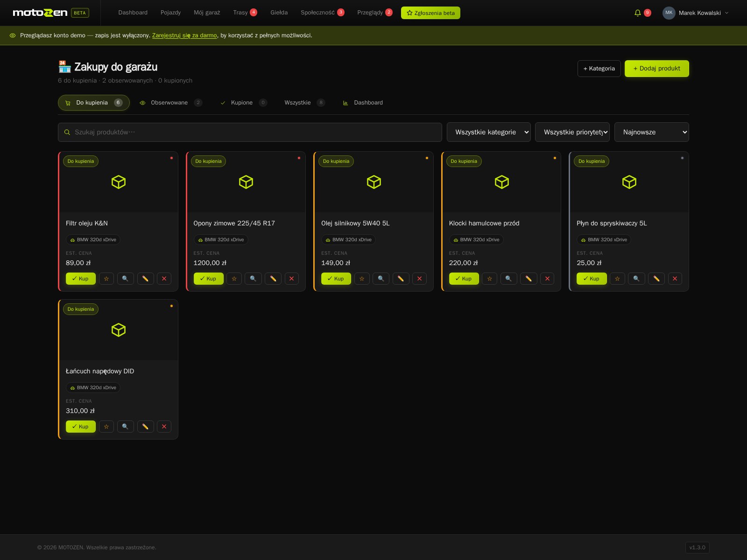
Task: Click magnifier icon on Łańcuch napędowy DID
Action: pos(125,427)
